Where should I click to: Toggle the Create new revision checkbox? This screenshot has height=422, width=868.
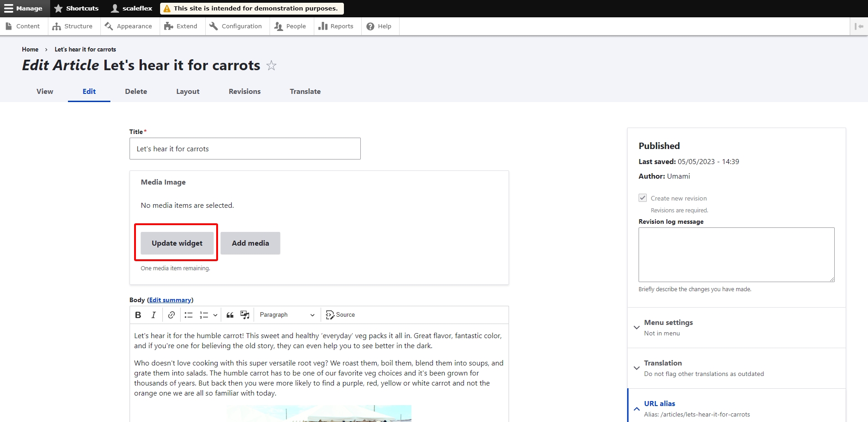643,198
